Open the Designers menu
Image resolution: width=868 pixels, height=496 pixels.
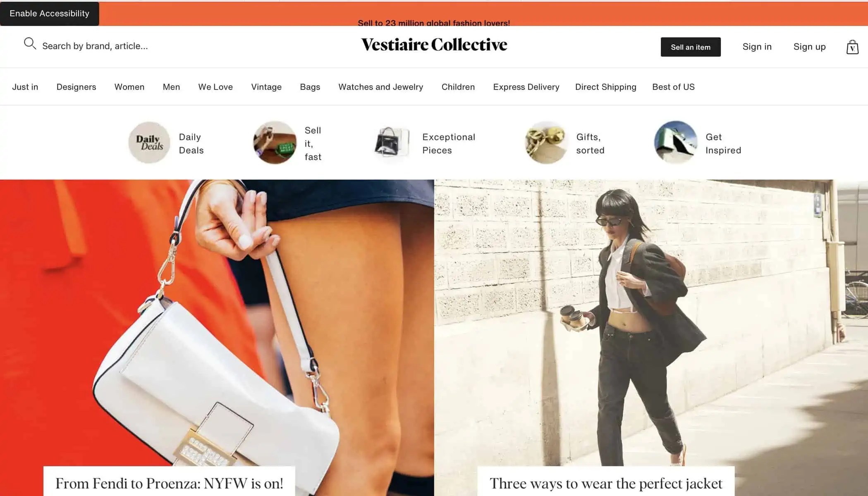77,87
